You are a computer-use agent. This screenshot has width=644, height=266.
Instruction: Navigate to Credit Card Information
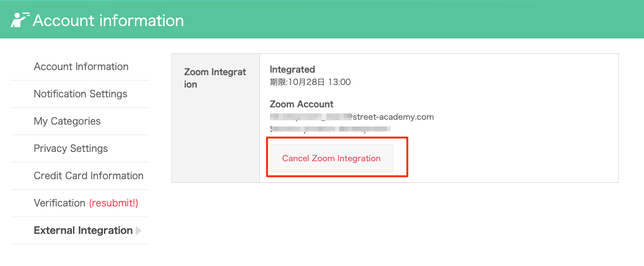pyautogui.click(x=89, y=175)
